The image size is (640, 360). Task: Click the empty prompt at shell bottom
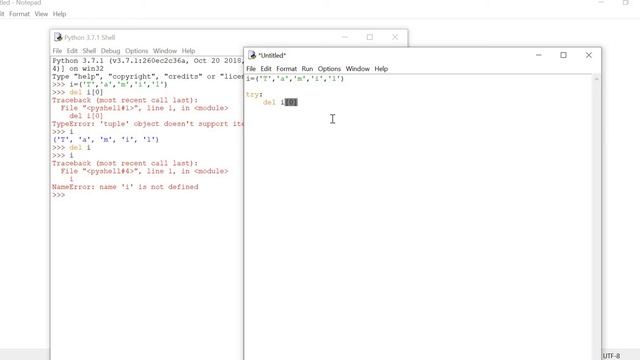pyautogui.click(x=58, y=195)
